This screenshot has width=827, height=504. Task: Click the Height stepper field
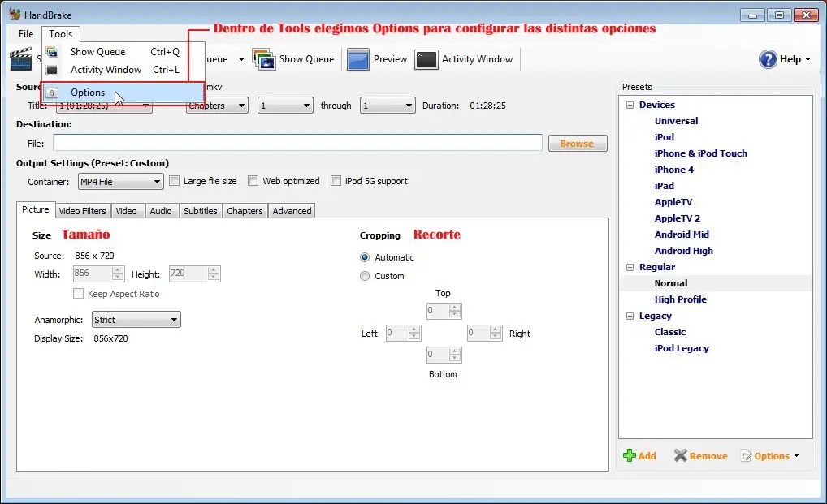[x=194, y=274]
